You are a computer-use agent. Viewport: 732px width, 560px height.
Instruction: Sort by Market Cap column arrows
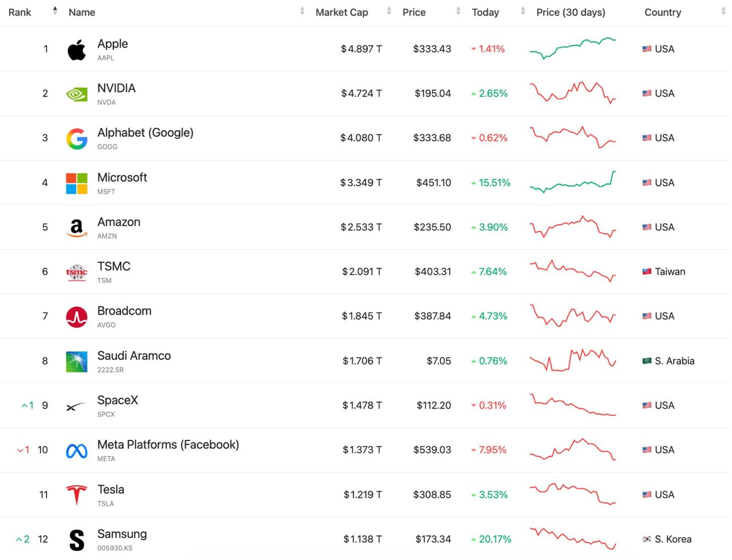coord(389,11)
